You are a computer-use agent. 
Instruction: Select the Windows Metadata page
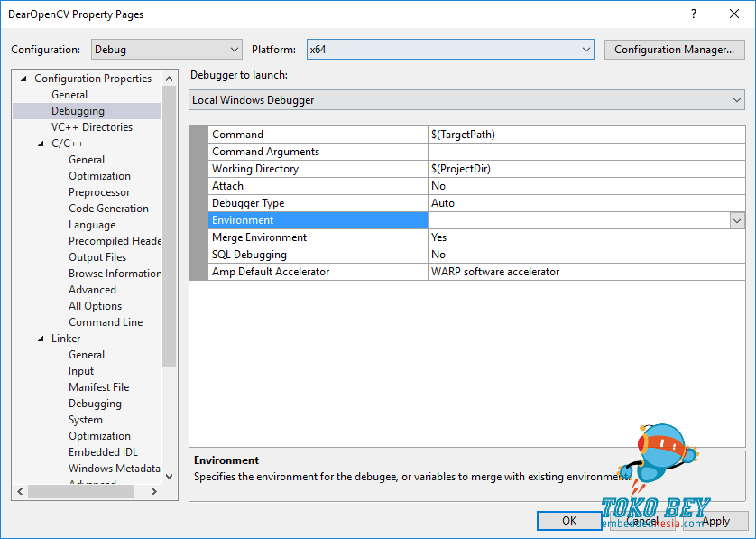pyautogui.click(x=114, y=469)
